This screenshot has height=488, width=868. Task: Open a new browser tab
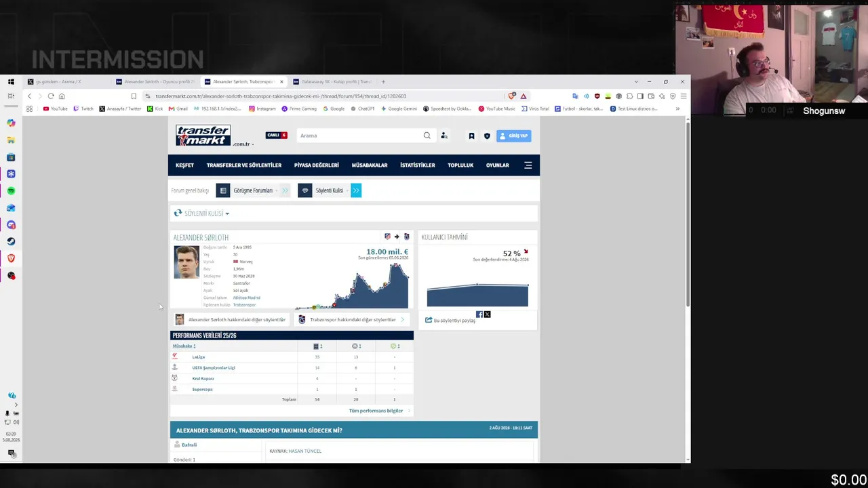coord(384,82)
